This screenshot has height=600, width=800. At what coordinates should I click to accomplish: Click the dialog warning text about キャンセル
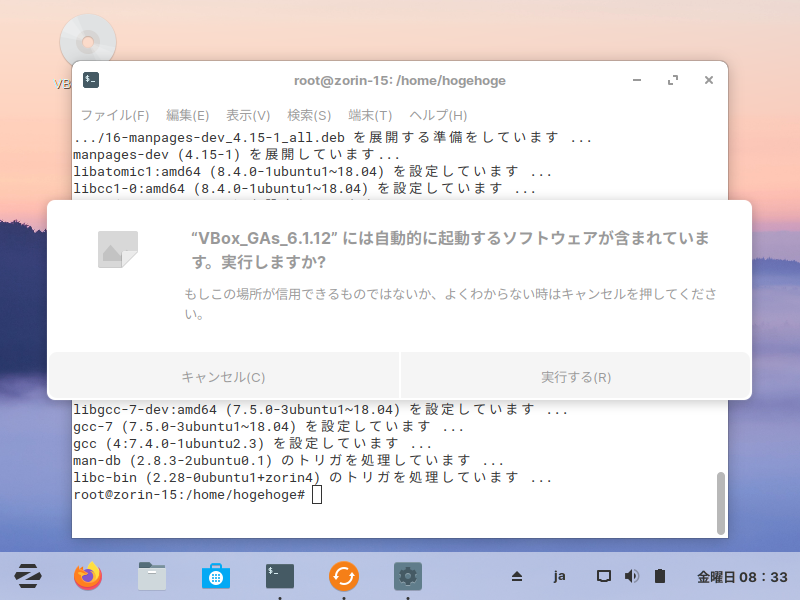click(450, 304)
